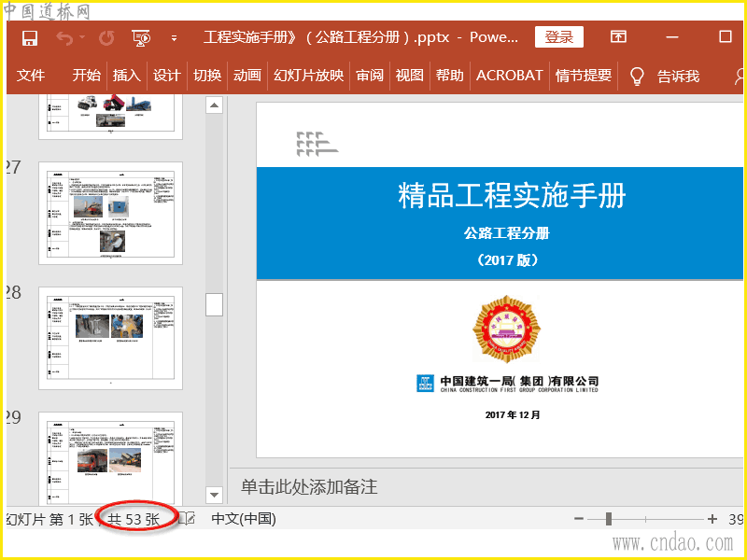Image resolution: width=747 pixels, height=560 pixels.
Task: Click the thumbnail pane scrollbar thumb
Action: pos(215,305)
